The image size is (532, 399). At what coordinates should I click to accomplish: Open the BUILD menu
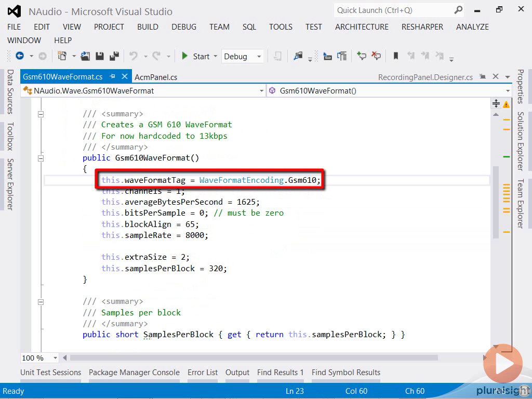click(148, 27)
